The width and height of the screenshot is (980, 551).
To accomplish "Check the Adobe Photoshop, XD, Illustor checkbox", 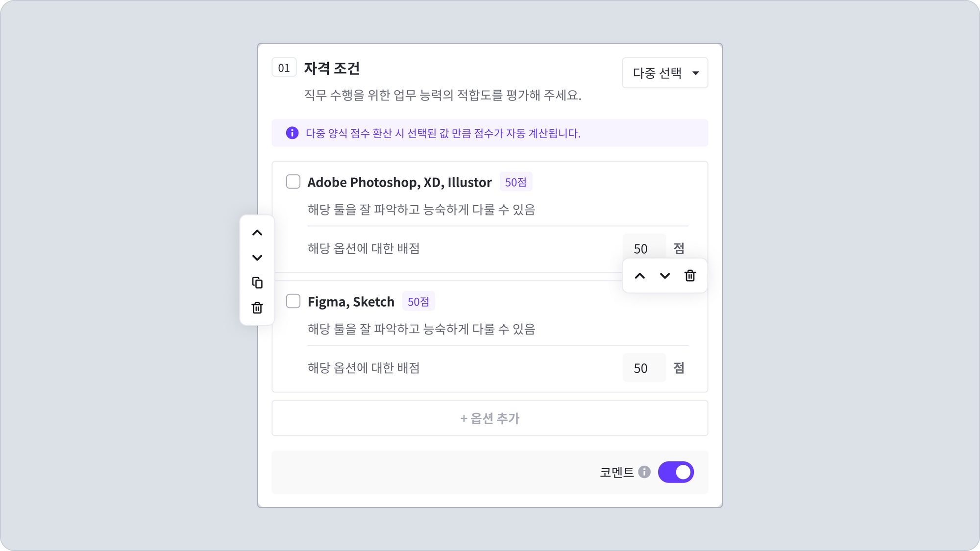I will point(293,182).
